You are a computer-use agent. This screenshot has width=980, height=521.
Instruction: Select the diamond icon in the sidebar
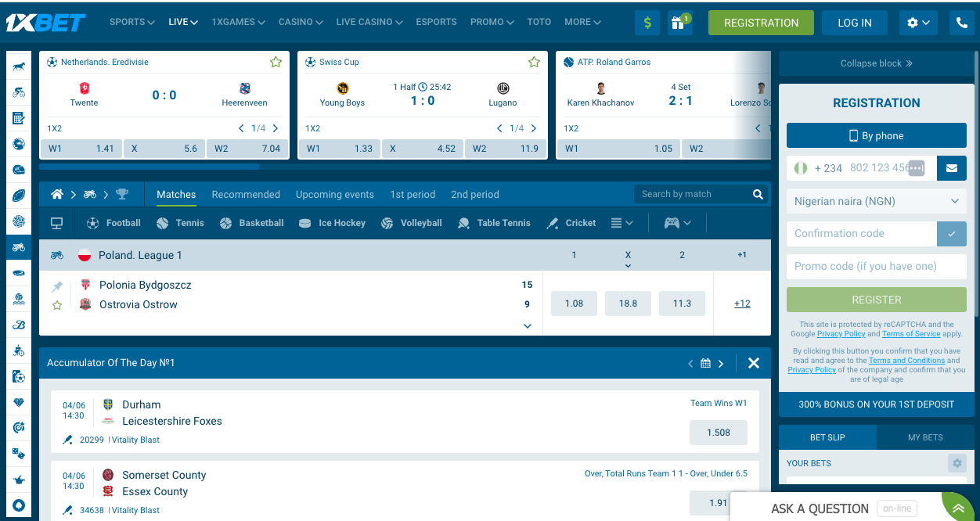[19, 402]
